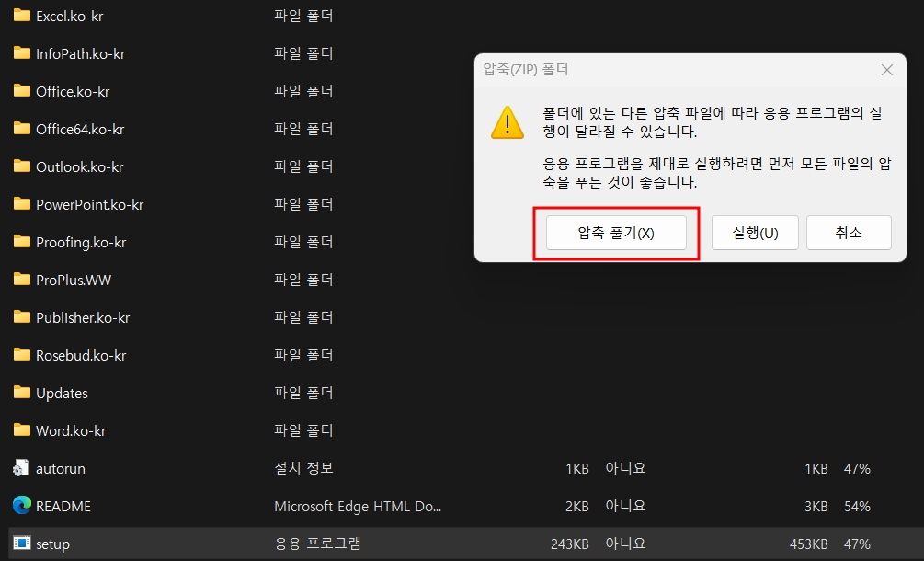The width and height of the screenshot is (924, 561).
Task: Click the 243KB size value
Action: [570, 544]
